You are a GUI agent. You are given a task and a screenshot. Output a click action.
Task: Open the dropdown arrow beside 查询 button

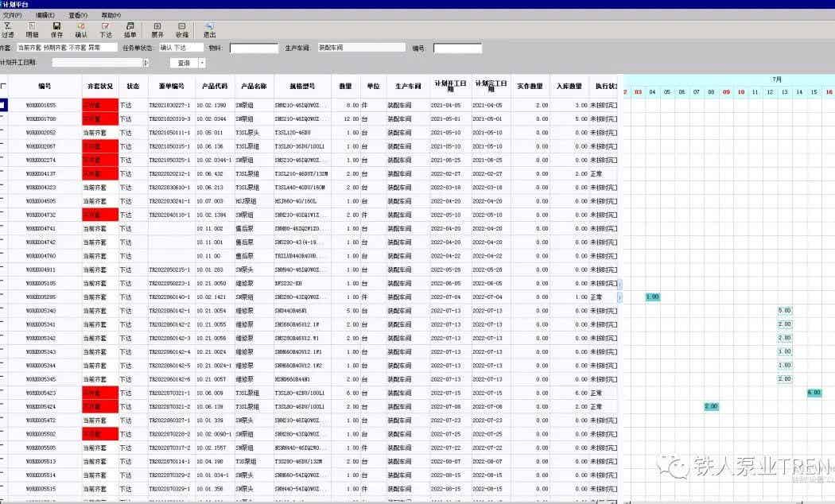point(202,63)
